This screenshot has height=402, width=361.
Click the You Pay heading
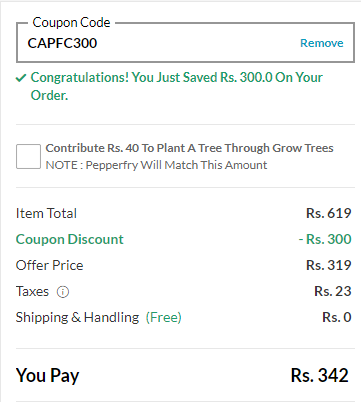pos(48,376)
